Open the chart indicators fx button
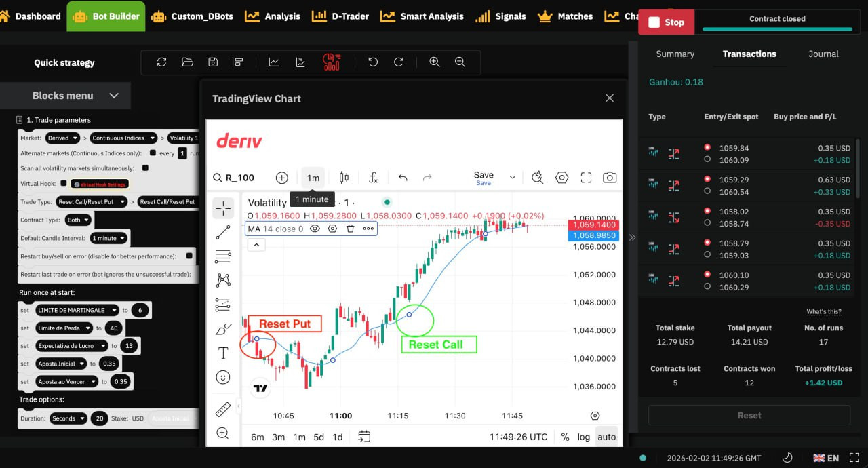This screenshot has height=468, width=868. click(x=373, y=178)
